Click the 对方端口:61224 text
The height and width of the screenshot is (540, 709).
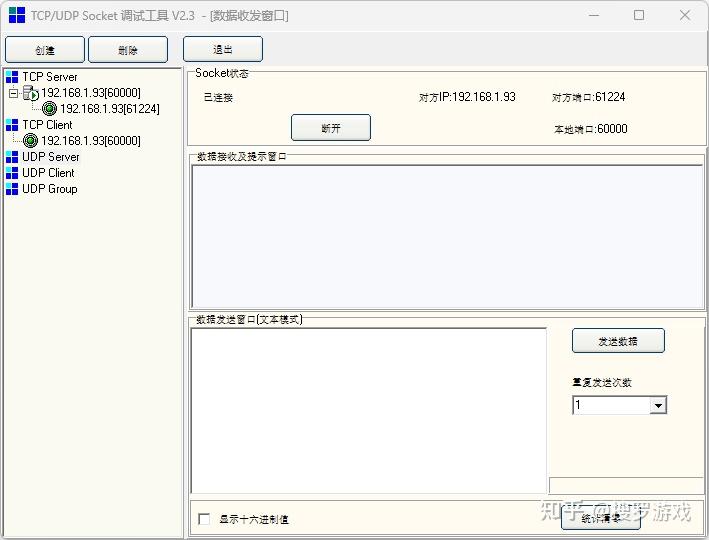588,97
